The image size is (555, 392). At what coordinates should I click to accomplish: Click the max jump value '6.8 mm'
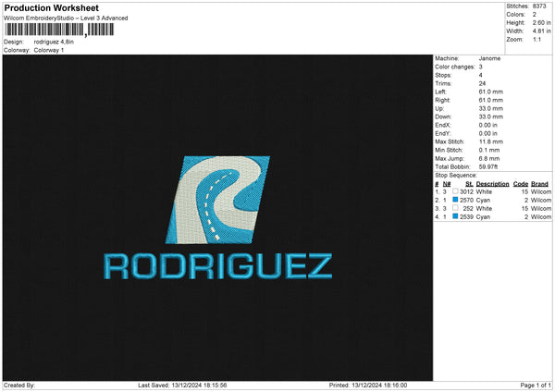click(489, 158)
